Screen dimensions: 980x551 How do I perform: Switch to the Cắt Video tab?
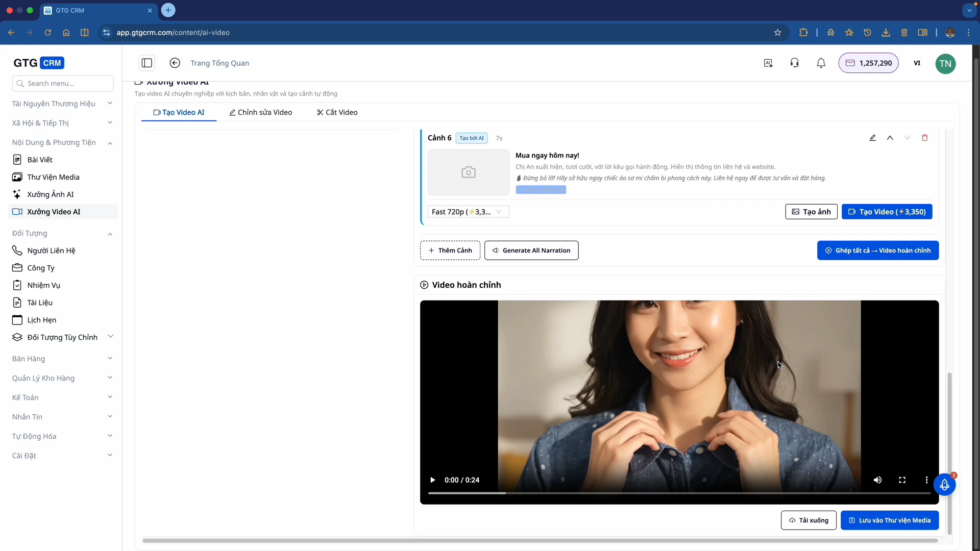click(x=337, y=112)
